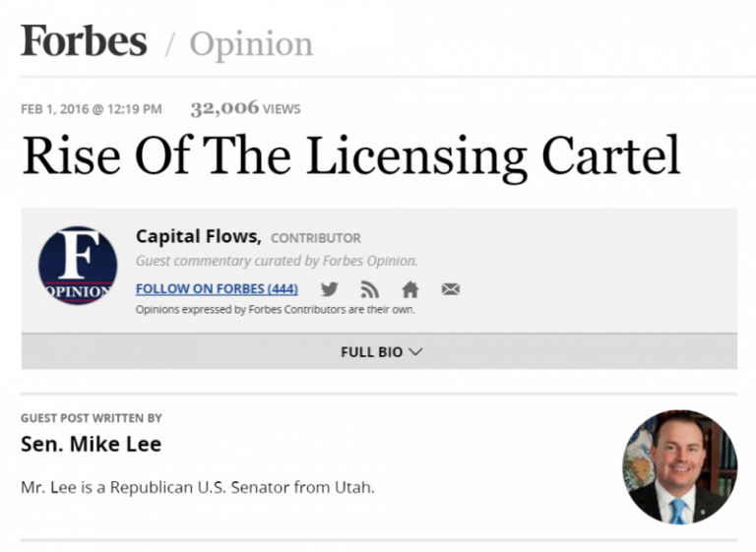
Task: Open the RSS feed icon
Action: point(370,289)
